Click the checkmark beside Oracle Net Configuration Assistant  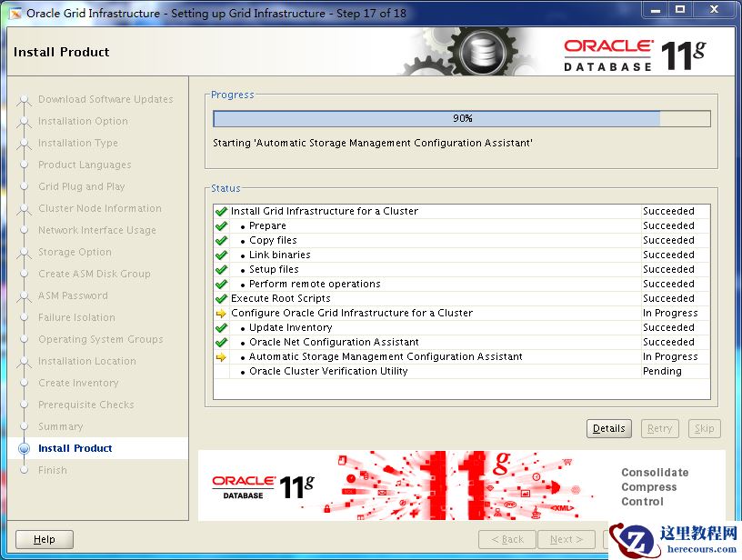pos(221,342)
